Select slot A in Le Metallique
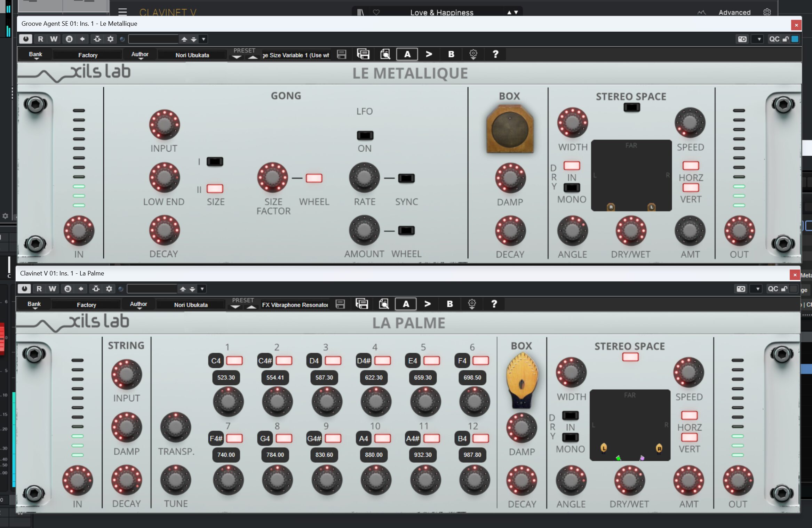 pos(407,54)
